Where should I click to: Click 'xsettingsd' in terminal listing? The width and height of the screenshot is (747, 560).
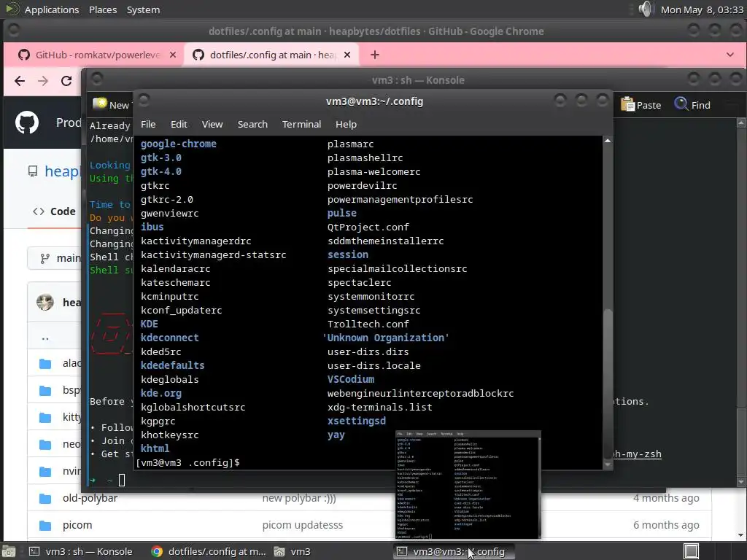tap(356, 421)
